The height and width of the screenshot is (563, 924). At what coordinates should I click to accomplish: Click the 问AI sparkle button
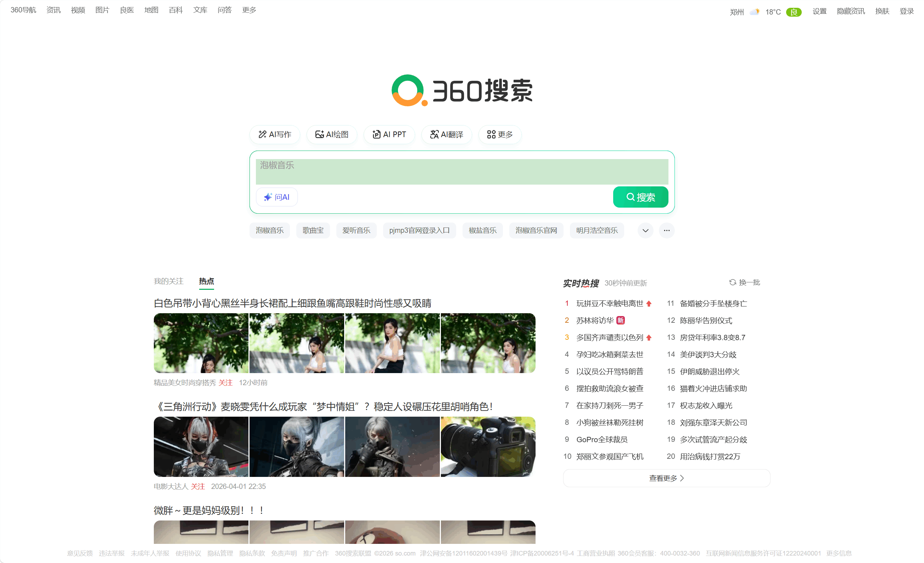(276, 197)
